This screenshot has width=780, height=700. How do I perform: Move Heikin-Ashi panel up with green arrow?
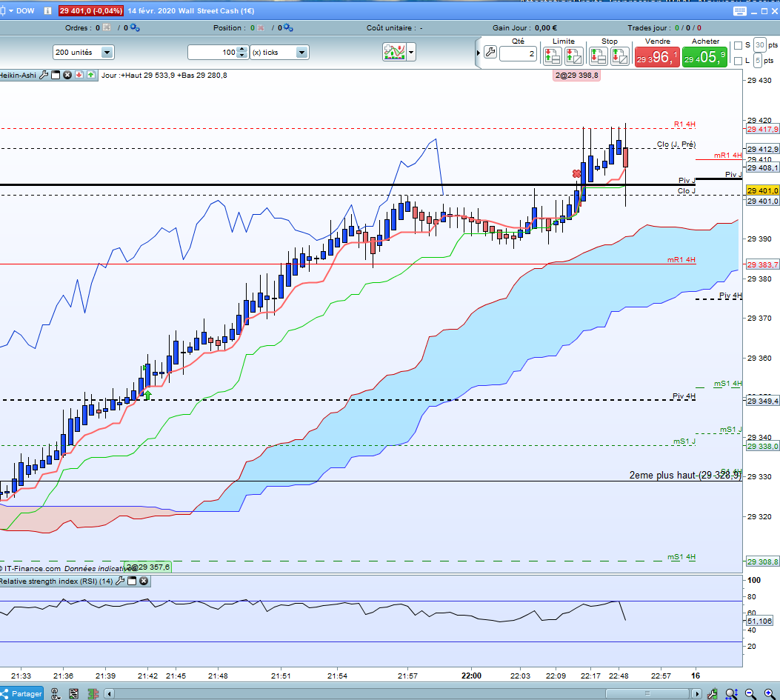[90, 75]
